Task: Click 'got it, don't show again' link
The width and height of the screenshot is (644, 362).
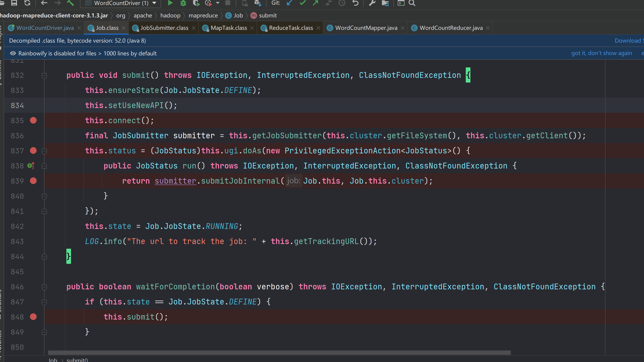Action: click(x=601, y=53)
